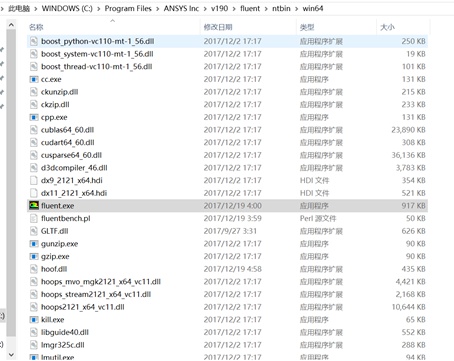Expand the breadcrumb arrow after ANSYS Inc
The image size is (454, 361).
(205, 9)
